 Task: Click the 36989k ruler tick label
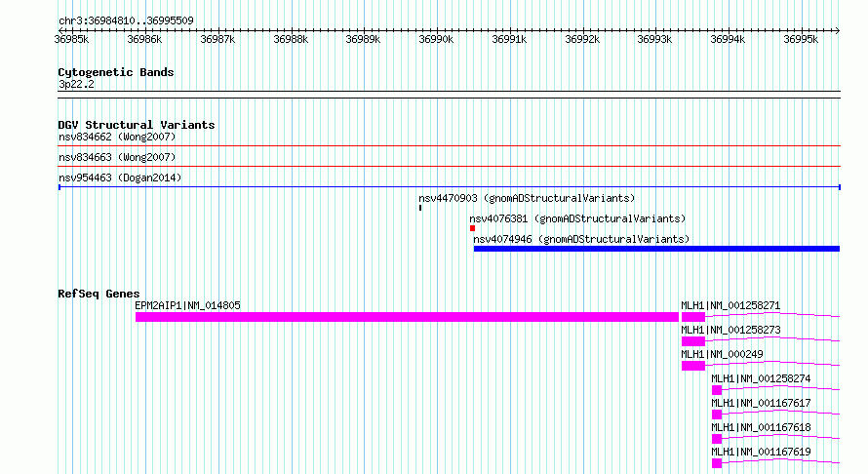[x=363, y=39]
